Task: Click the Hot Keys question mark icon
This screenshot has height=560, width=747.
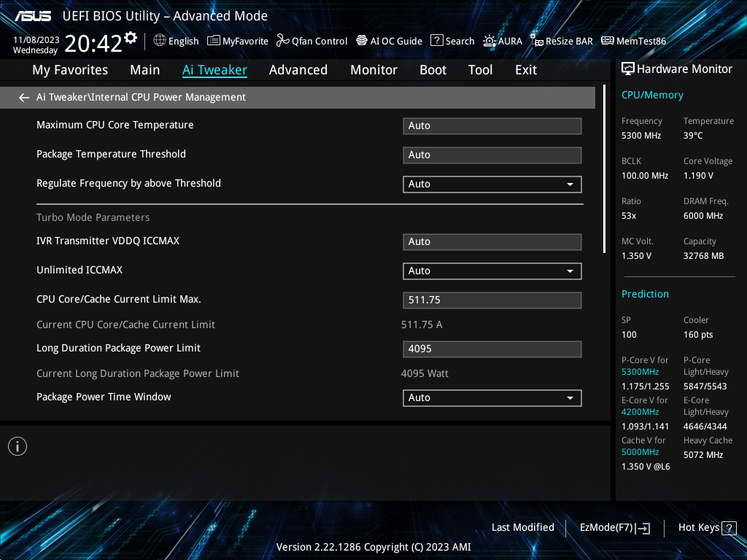Action: coord(729,528)
